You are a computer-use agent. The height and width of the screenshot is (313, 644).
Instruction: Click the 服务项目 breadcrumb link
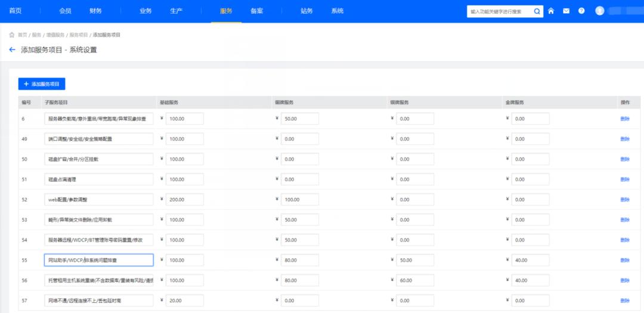(78, 35)
